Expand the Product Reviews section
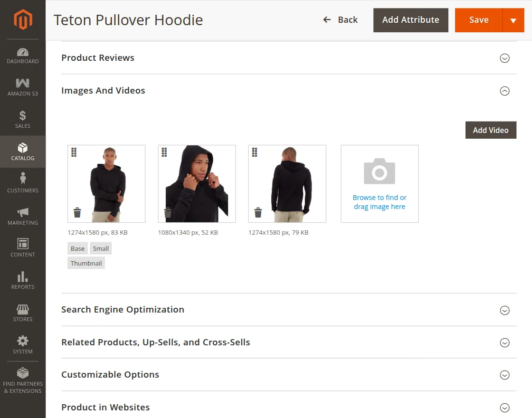Viewport: 532px width, 418px height. tap(504, 58)
